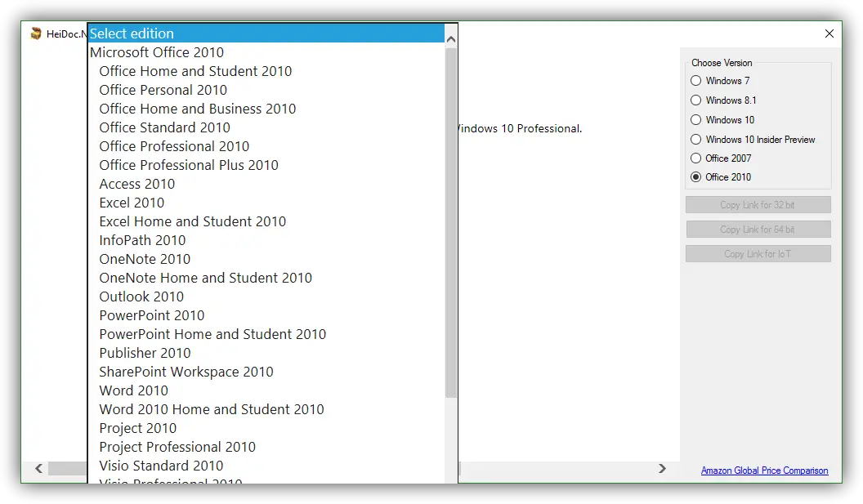Pick PowerPoint Home and Student 2010

point(266,334)
